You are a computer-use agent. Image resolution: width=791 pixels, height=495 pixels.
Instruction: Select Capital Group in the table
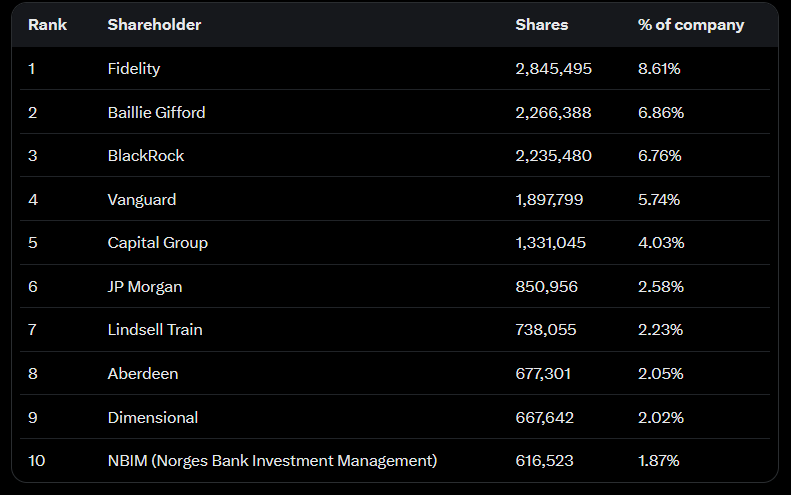tap(157, 243)
